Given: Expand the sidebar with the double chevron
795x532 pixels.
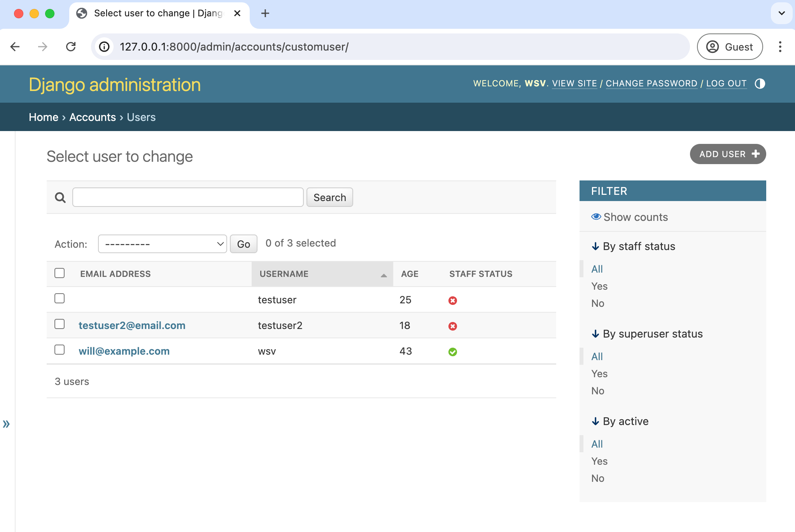Looking at the screenshot, I should tap(6, 424).
